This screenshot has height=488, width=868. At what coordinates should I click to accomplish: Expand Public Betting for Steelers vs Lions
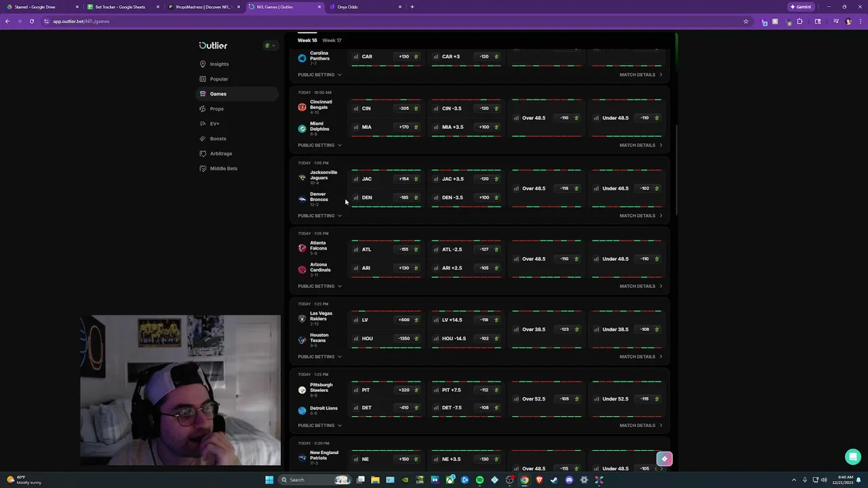pyautogui.click(x=319, y=426)
